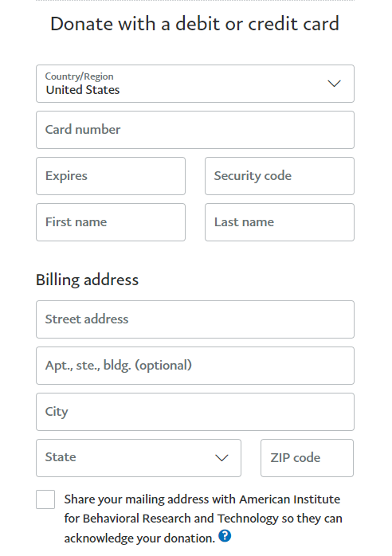This screenshot has width=392, height=556.
Task: Open the Country/Region dropdown
Action: (x=195, y=84)
